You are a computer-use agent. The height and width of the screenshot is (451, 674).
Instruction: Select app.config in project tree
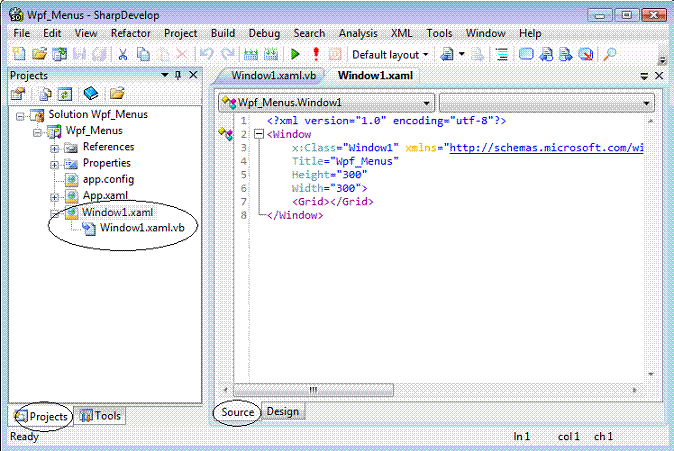click(108, 179)
